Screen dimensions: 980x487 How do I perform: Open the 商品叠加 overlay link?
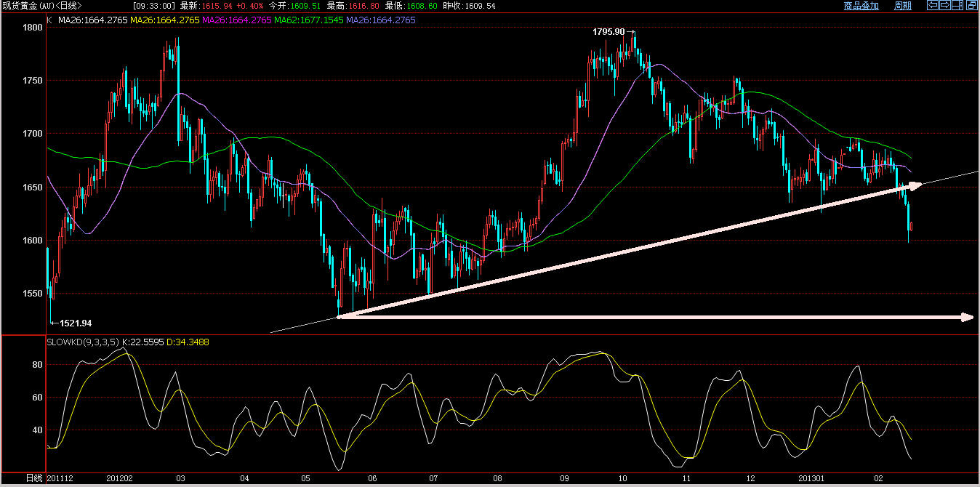click(861, 6)
